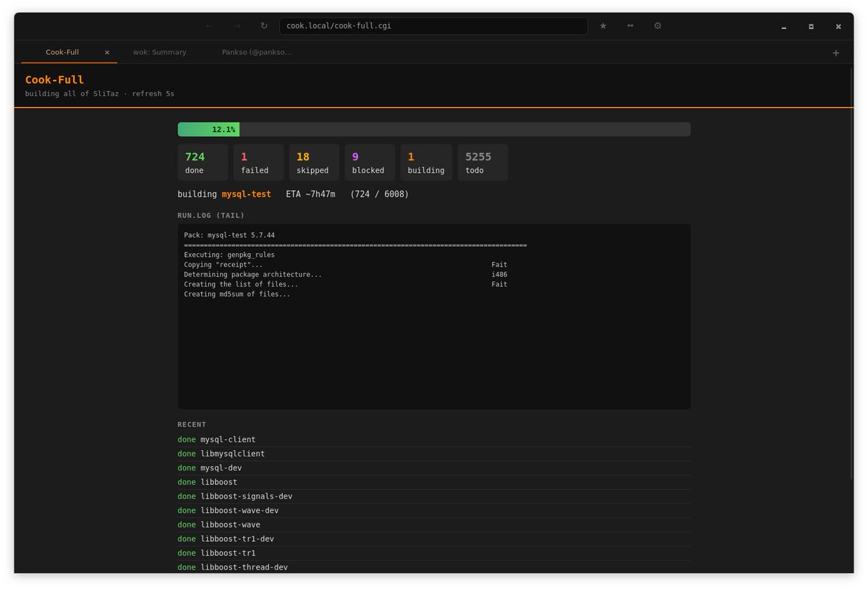Click the 'building all of SliTaz · refresh 5s' subtitle
The image size is (868, 589).
100,94
